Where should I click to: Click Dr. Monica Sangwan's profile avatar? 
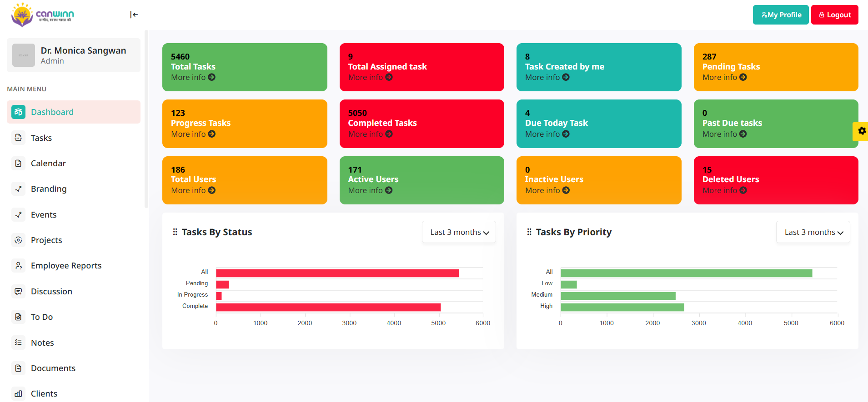[24, 55]
